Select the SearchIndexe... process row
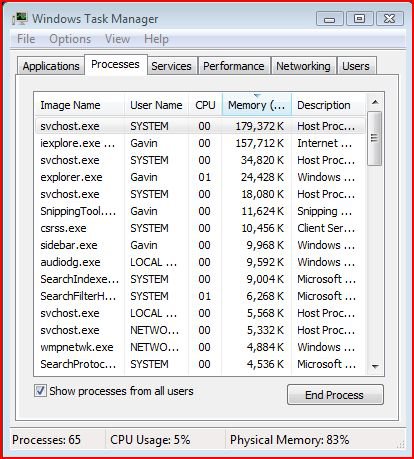 pyautogui.click(x=200, y=279)
